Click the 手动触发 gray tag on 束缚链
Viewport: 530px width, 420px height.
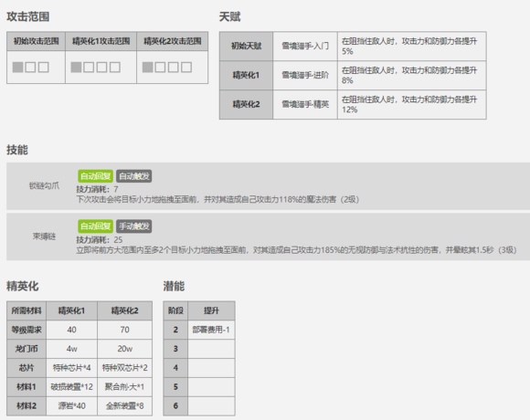coord(133,226)
